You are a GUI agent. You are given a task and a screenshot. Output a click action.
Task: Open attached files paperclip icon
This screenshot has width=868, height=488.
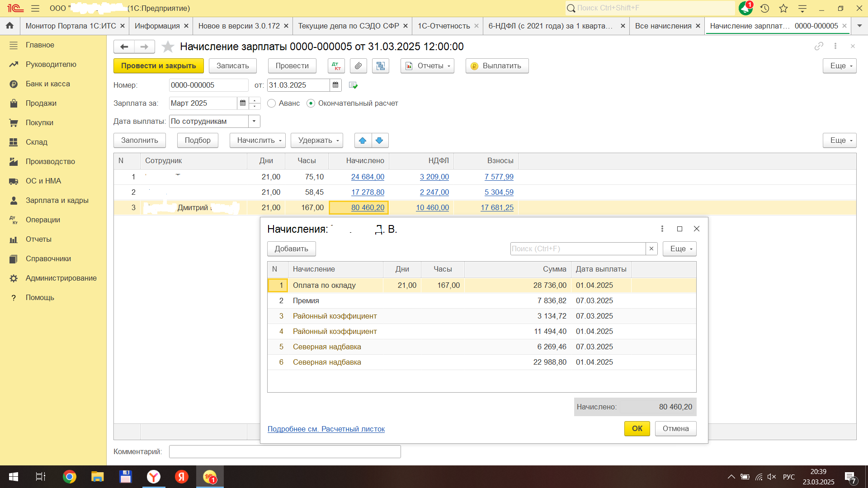[x=358, y=66]
